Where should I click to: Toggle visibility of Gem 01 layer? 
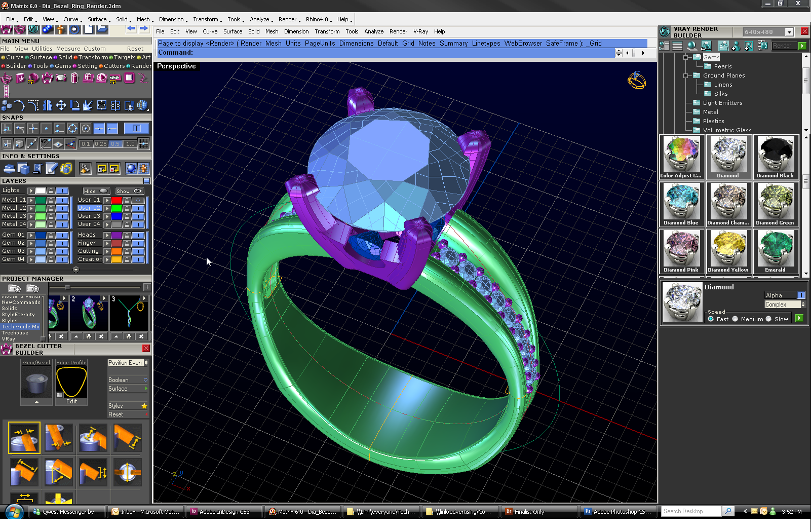pos(62,235)
